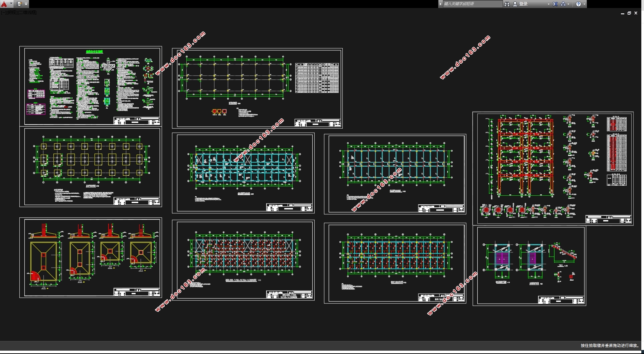Close the drawing window
Viewport: 644px width, 354px height.
pyautogui.click(x=636, y=13)
